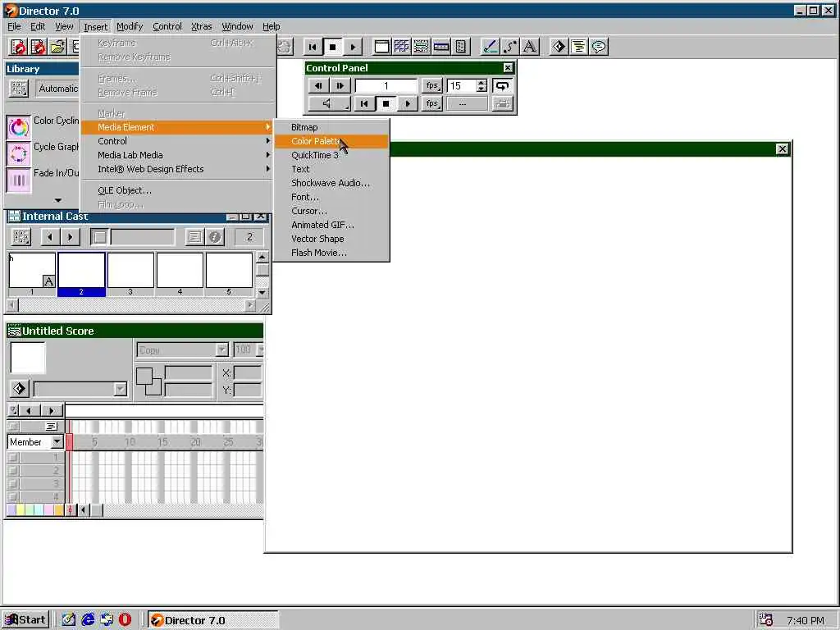Choose Flash Movie... from the submenu

tap(331, 253)
